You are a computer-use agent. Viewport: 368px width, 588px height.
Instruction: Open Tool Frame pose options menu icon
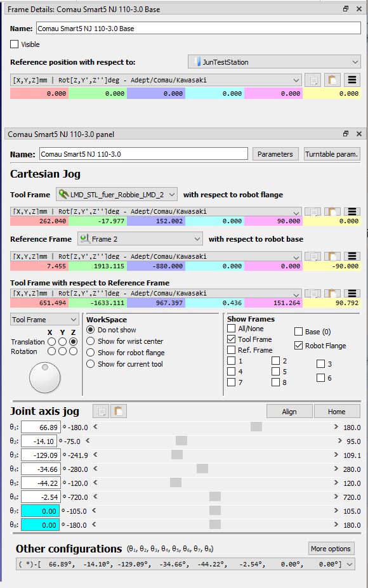click(x=352, y=211)
